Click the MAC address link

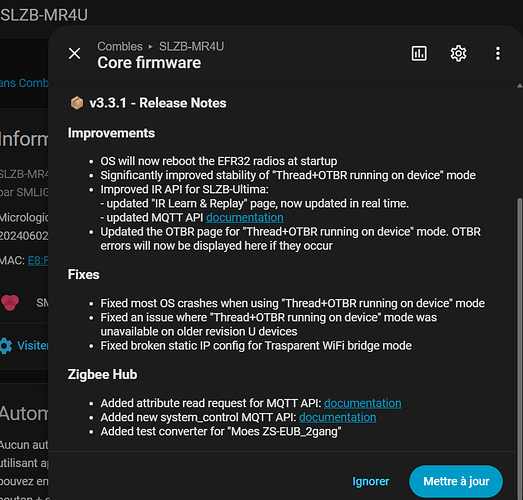(x=38, y=260)
